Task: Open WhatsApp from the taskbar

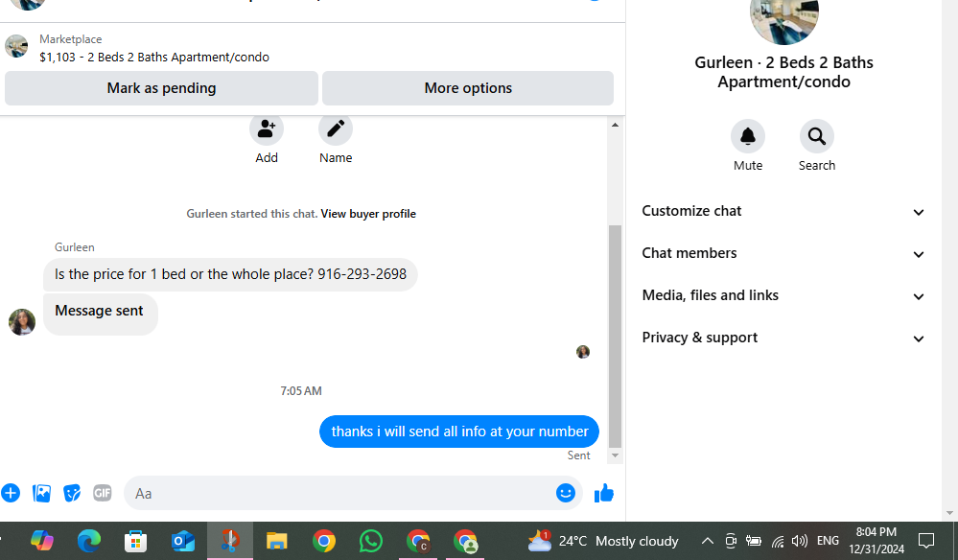Action: pyautogui.click(x=371, y=541)
